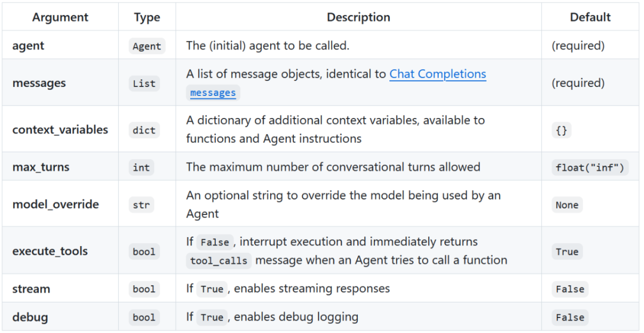Viewport: 644px width, 333px height.
Task: Select the context_variables argument name
Action: (x=60, y=130)
